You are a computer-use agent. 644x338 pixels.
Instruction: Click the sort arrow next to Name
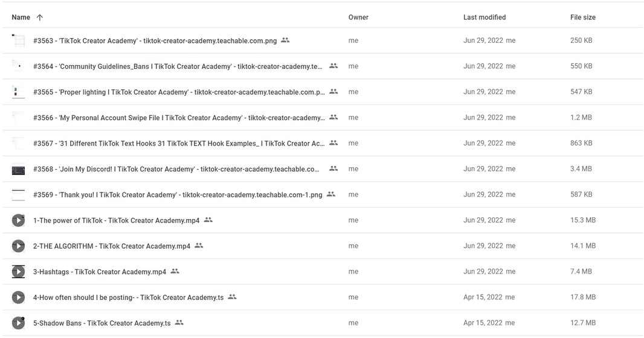tap(40, 18)
